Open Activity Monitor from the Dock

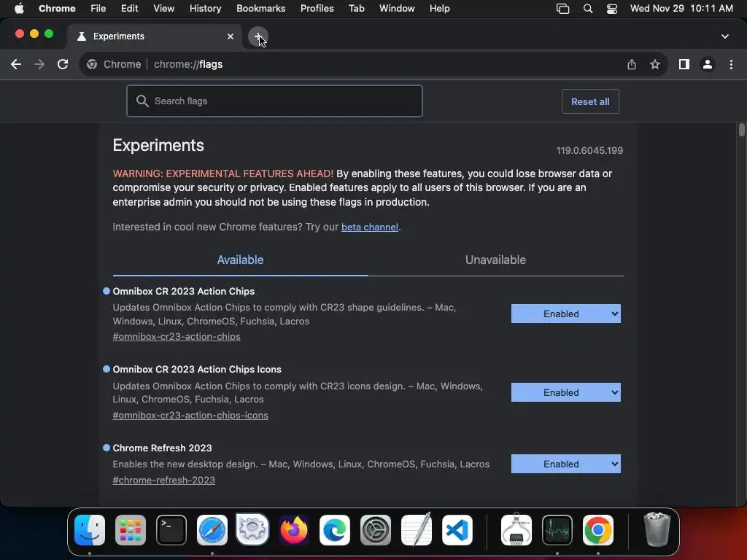point(557,530)
